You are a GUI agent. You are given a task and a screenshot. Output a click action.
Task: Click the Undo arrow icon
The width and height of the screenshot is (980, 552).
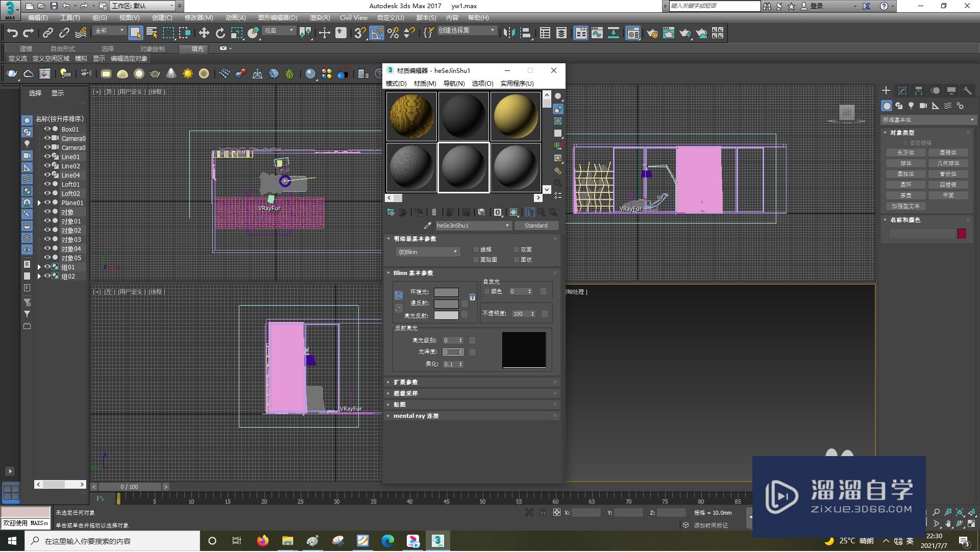tap(12, 33)
